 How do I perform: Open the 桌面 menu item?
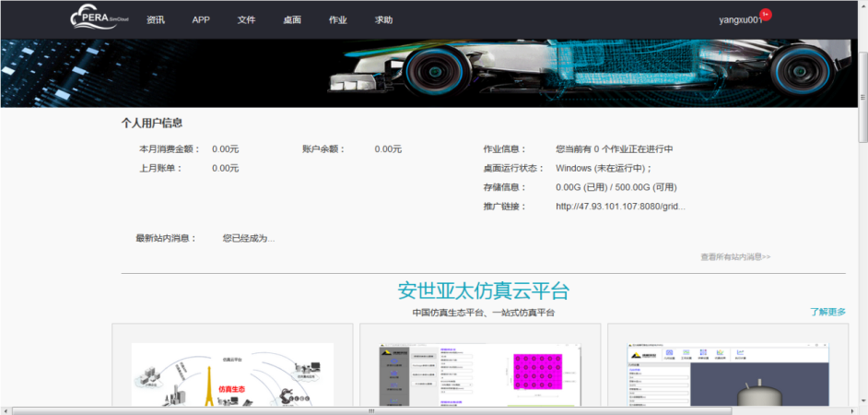pos(292,20)
